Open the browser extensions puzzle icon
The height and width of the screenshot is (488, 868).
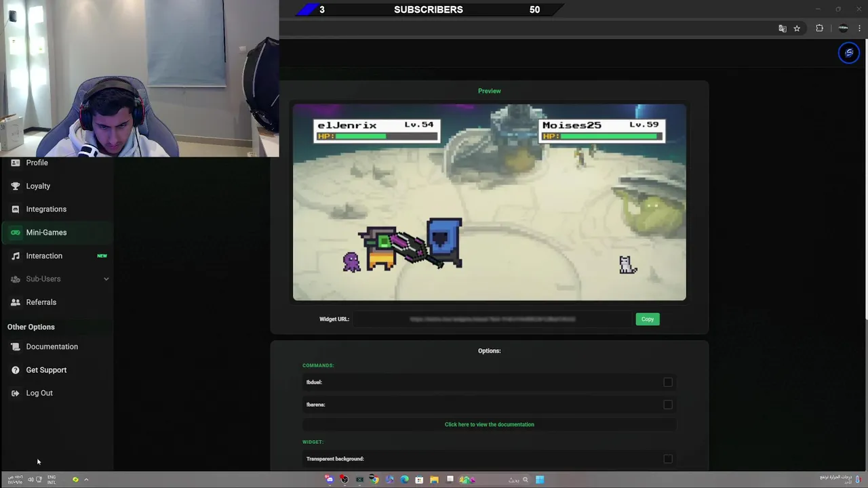click(819, 28)
